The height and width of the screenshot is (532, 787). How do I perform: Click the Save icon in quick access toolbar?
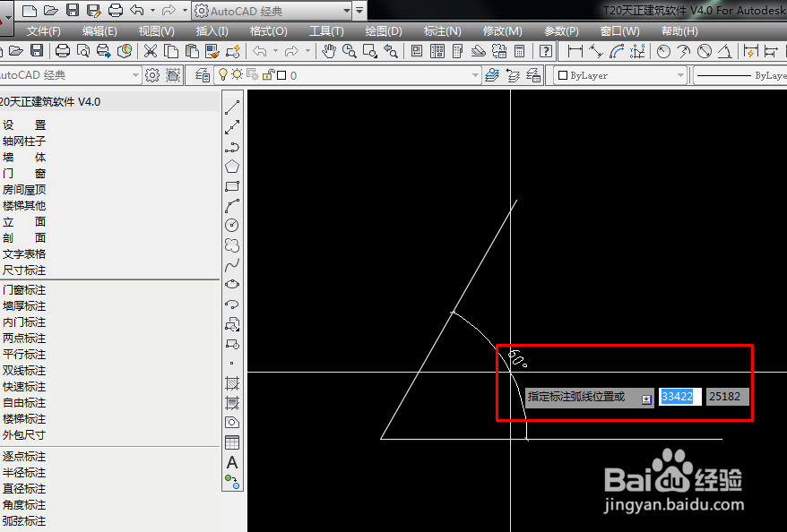pos(73,10)
